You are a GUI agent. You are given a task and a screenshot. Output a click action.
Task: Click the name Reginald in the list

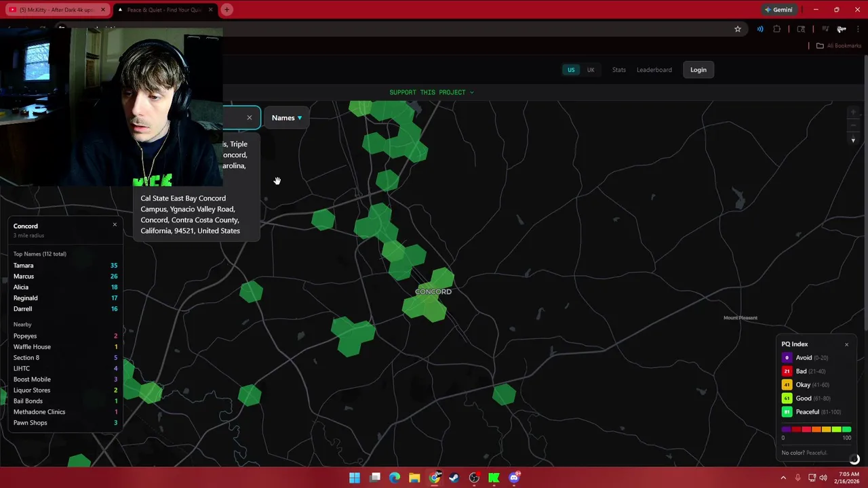click(x=26, y=298)
